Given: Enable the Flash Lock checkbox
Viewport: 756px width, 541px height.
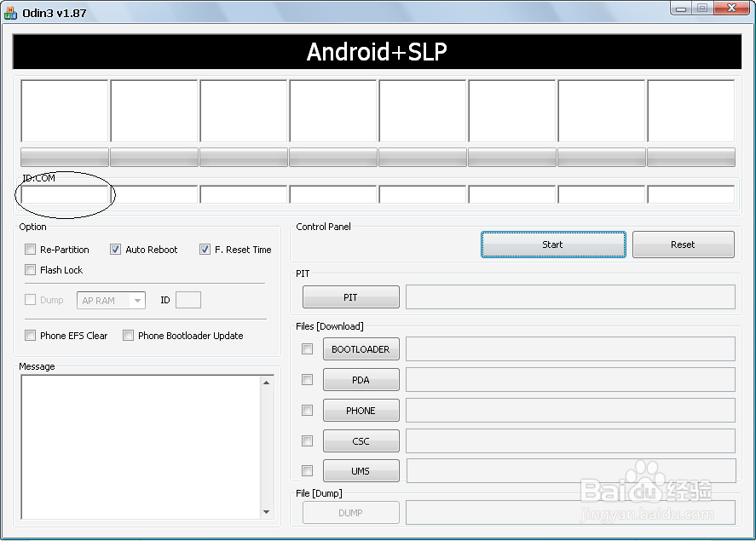Looking at the screenshot, I should tap(31, 270).
